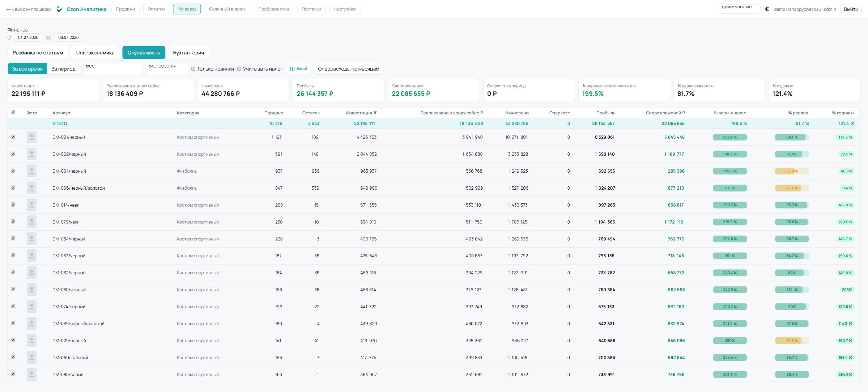Open photo placeholder for DM-001/черный

31,137
